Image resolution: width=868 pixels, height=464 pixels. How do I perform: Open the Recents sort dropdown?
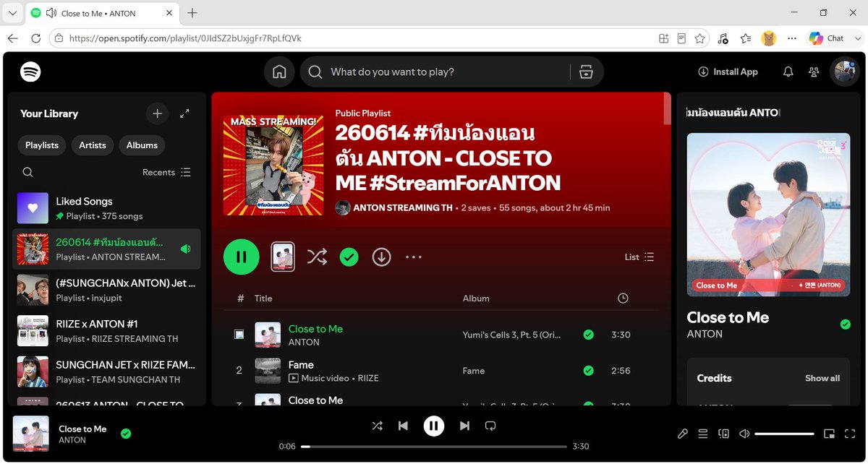click(x=166, y=172)
